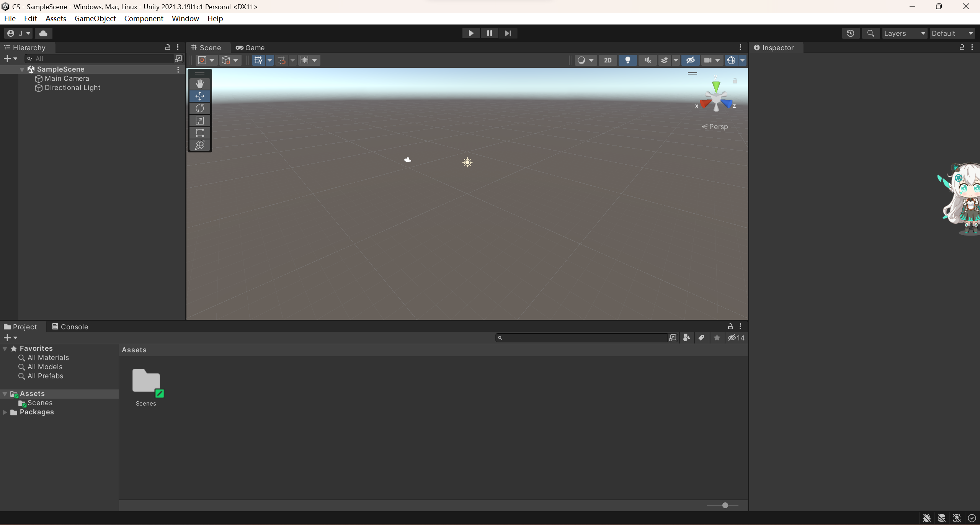Toggle scene audio mute button
Image resolution: width=980 pixels, height=525 pixels.
tap(648, 60)
